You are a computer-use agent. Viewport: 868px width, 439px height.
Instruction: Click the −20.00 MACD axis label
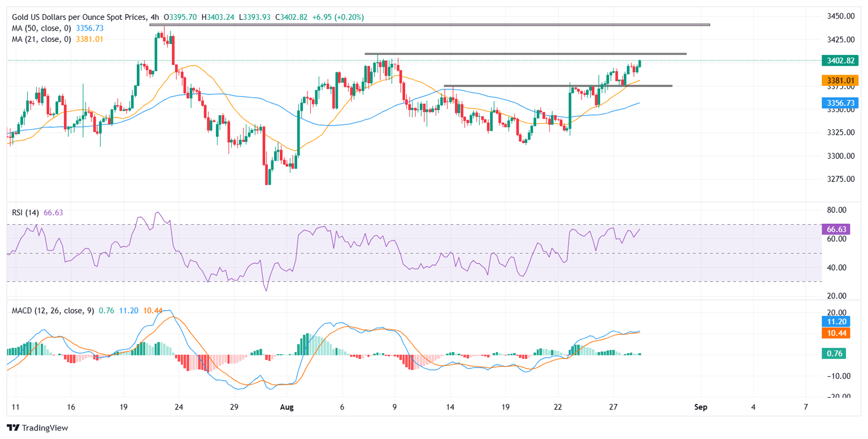pos(839,397)
